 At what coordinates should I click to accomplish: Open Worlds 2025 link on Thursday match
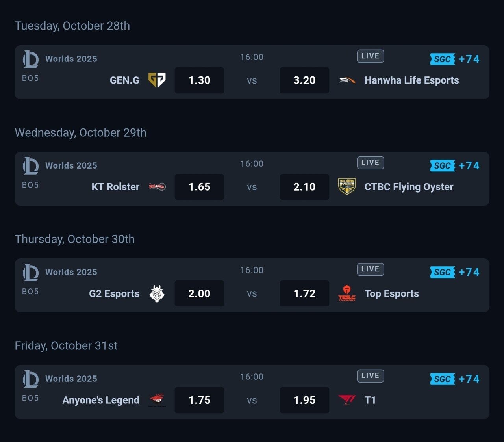pos(71,272)
